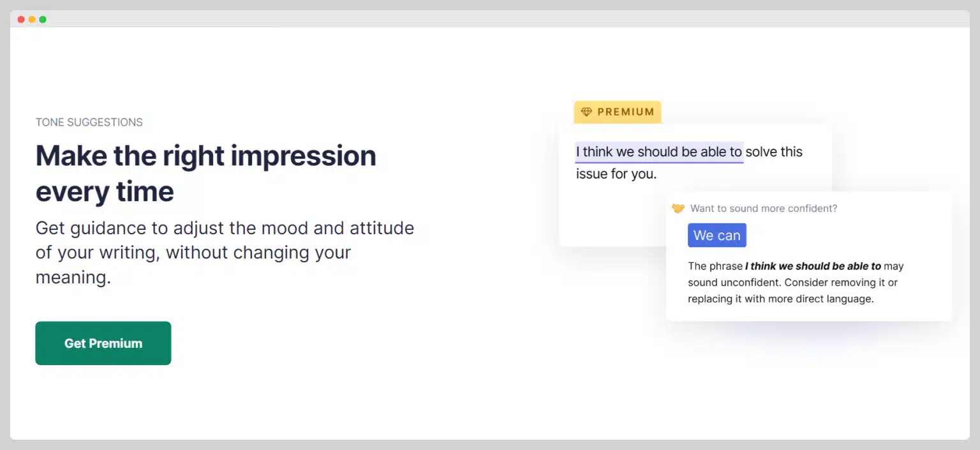Image resolution: width=980 pixels, height=450 pixels.
Task: Click the empty area of sample text card
Action: click(612, 217)
